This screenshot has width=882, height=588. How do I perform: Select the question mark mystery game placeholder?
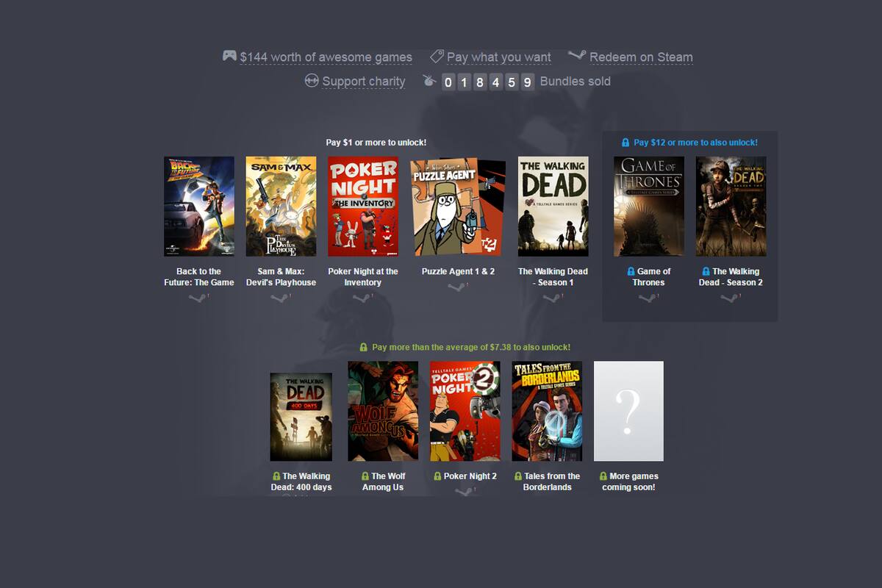coord(628,411)
